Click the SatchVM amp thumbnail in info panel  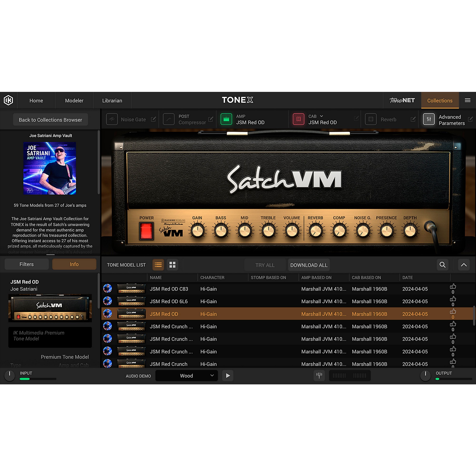tap(50, 308)
